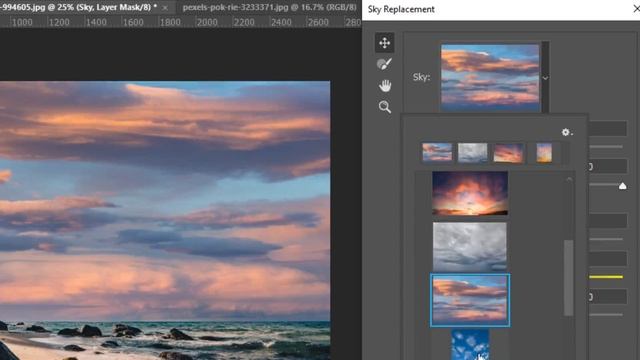Click the white triangle slider handle
The width and height of the screenshot is (640, 360).
[622, 186]
